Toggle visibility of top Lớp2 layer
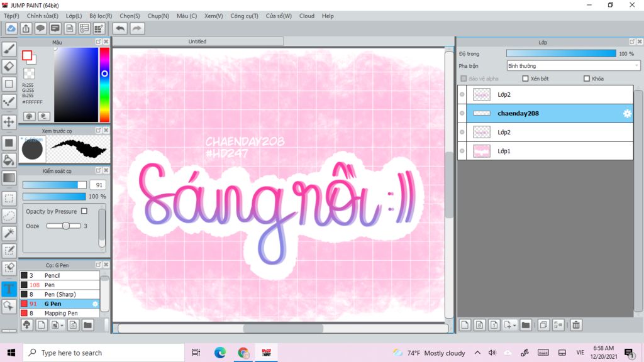The width and height of the screenshot is (644, 362). [x=462, y=94]
